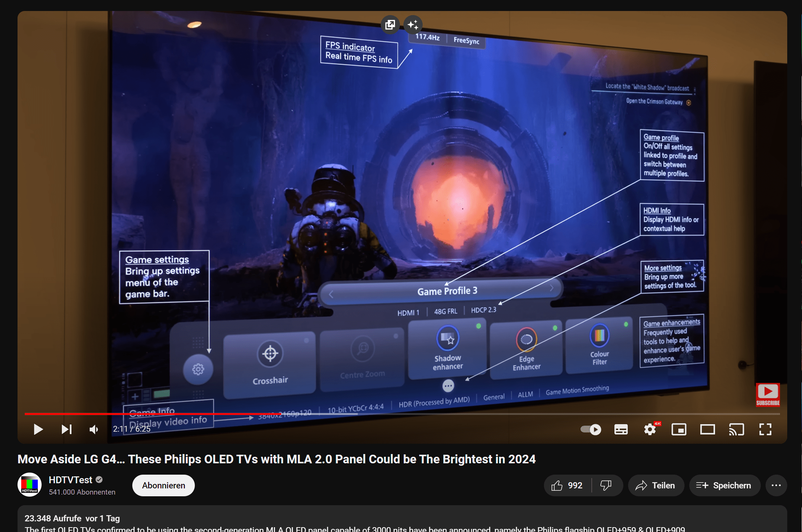Click the Subscribe watermark in video

point(768,395)
